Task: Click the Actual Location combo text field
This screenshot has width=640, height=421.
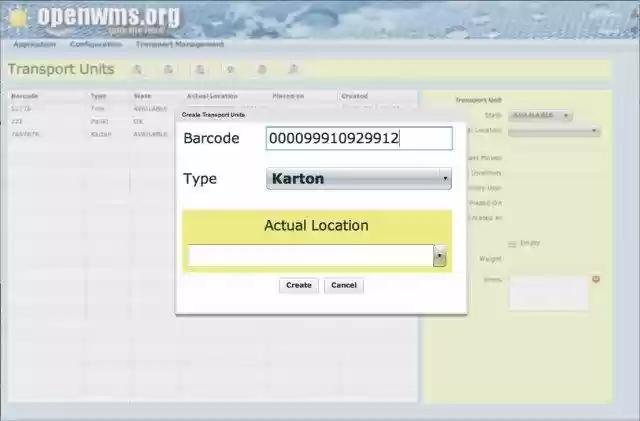Action: (x=311, y=256)
